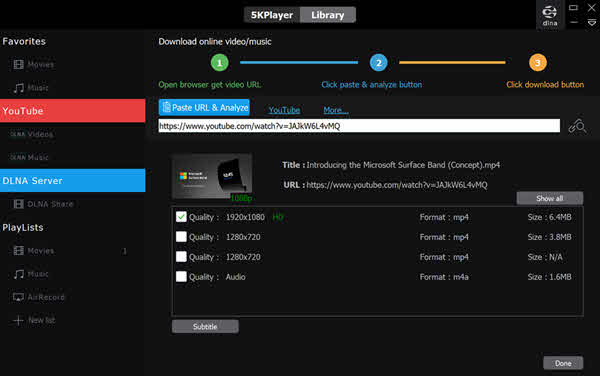The image size is (600, 376).
Task: Open the More... link
Action: click(x=336, y=110)
